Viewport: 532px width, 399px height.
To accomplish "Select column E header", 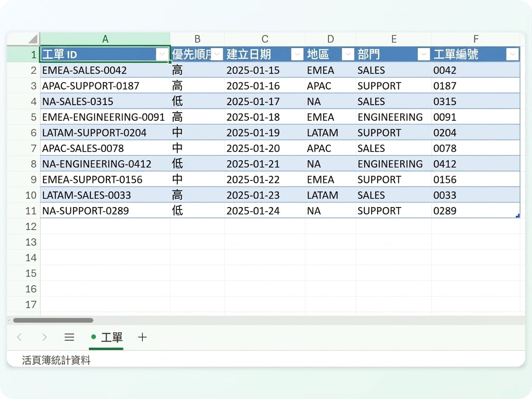I will pyautogui.click(x=394, y=39).
